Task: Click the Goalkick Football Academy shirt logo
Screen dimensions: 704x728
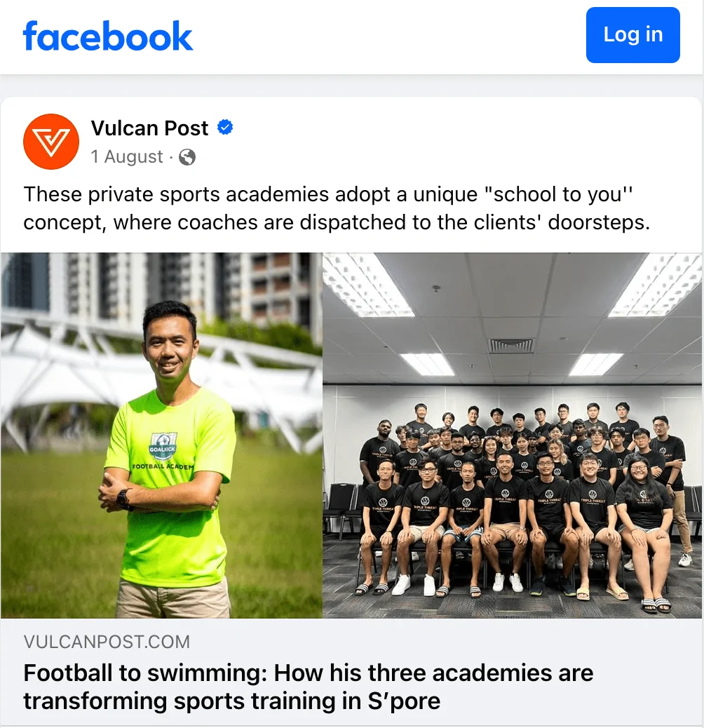Action: click(163, 445)
